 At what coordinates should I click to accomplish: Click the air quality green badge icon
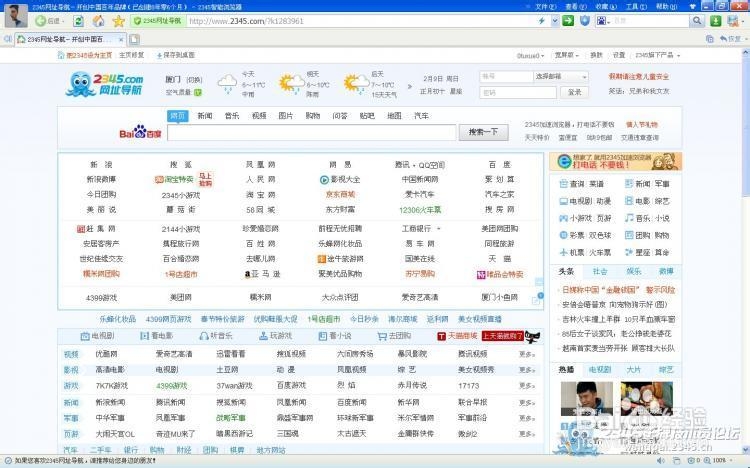pos(198,92)
